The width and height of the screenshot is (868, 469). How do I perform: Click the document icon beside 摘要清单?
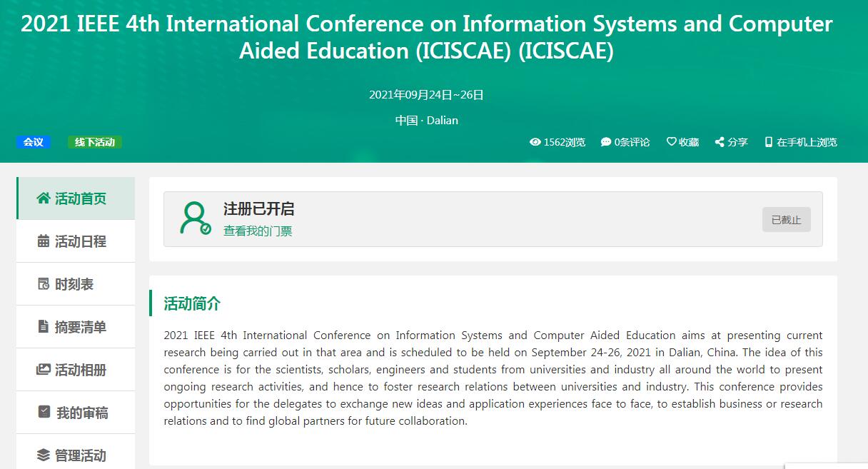(44, 327)
